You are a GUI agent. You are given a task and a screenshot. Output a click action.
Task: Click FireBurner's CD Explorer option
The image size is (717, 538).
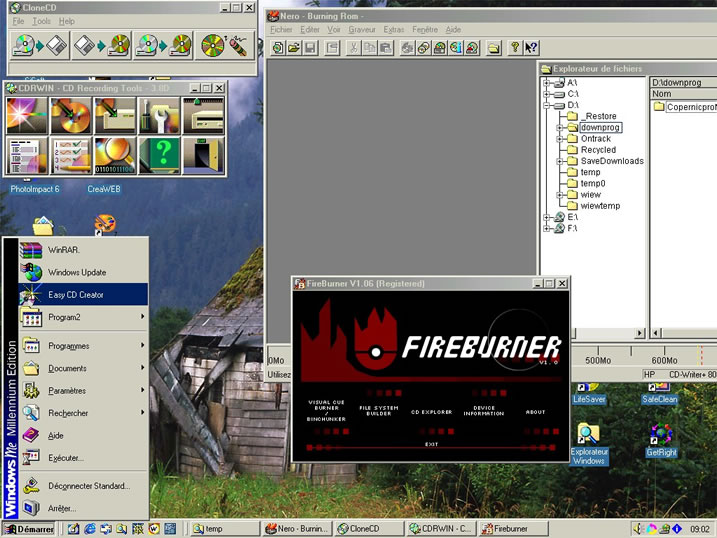point(431,412)
